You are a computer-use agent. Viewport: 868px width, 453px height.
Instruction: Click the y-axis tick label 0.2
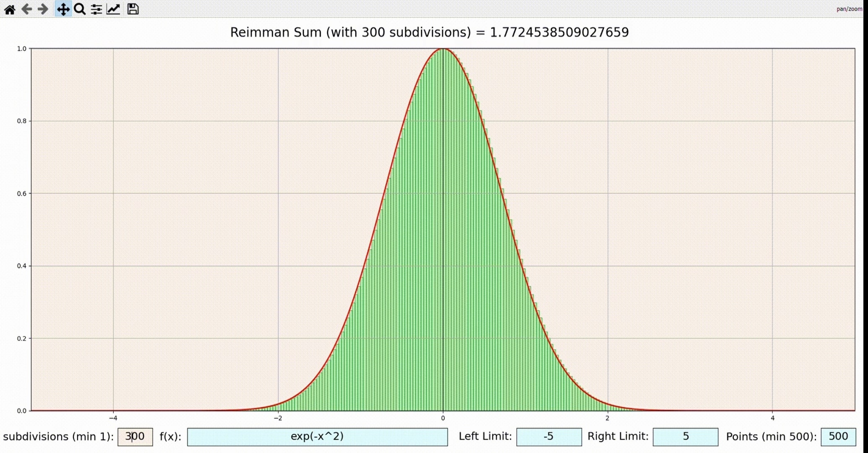(x=21, y=338)
